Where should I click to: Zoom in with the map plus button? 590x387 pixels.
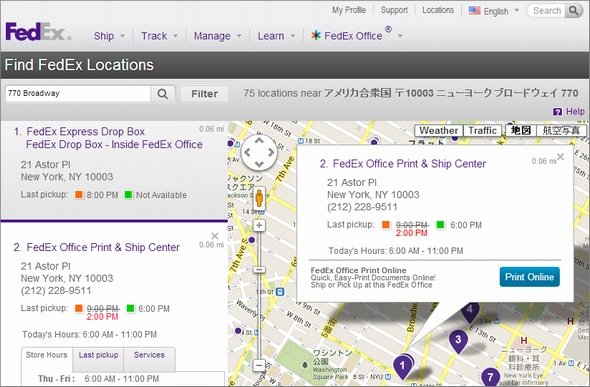(x=259, y=225)
